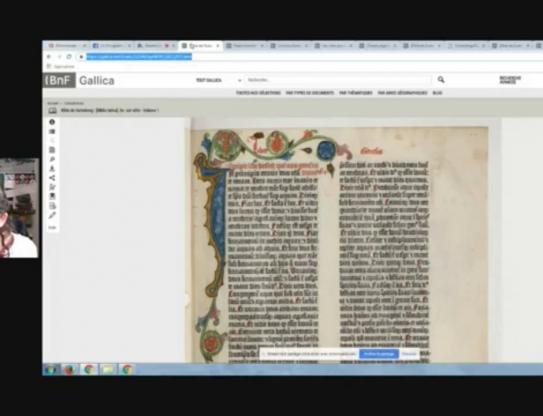The height and width of the screenshot is (416, 543).
Task: Open Par types de documents menu
Action: 310,93
